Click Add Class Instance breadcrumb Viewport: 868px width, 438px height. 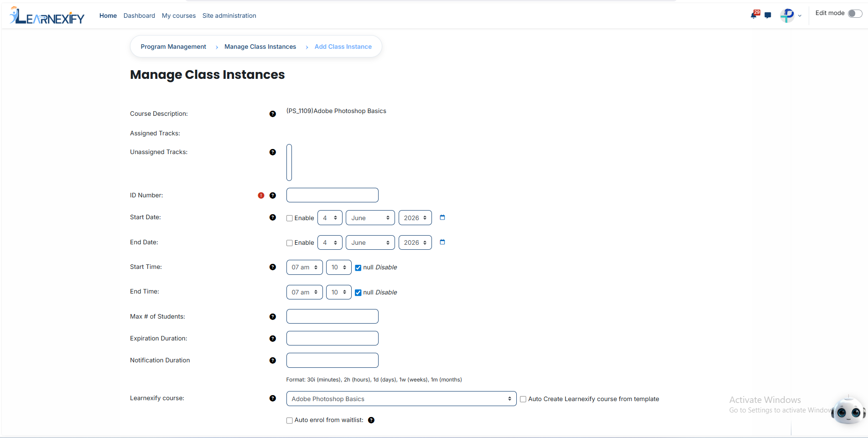coord(343,46)
